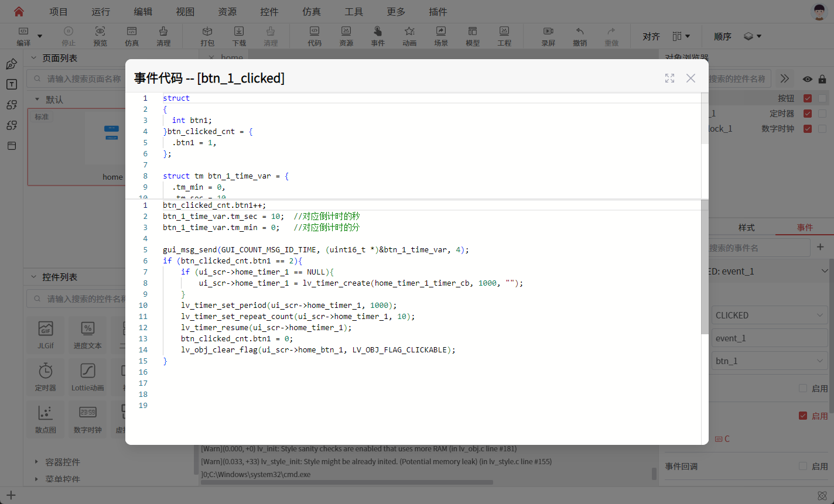This screenshot has width=834, height=504.
Task: Open the 工具 menu
Action: point(354,12)
